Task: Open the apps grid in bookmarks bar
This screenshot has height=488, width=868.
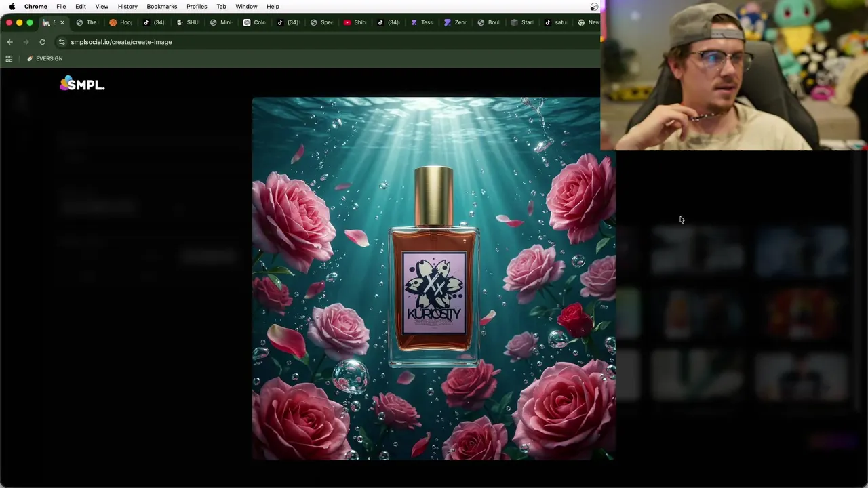Action: pos(9,59)
